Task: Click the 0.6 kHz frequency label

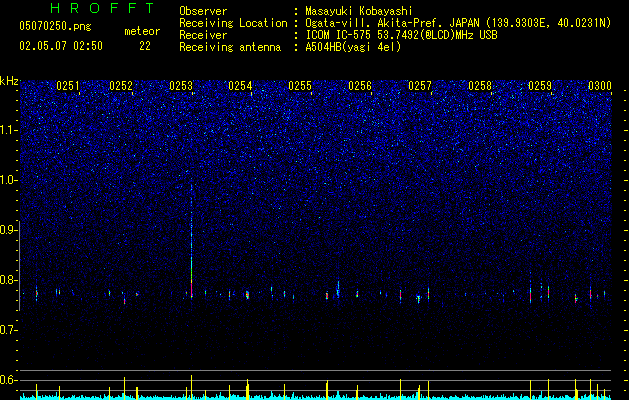Action: (9, 380)
